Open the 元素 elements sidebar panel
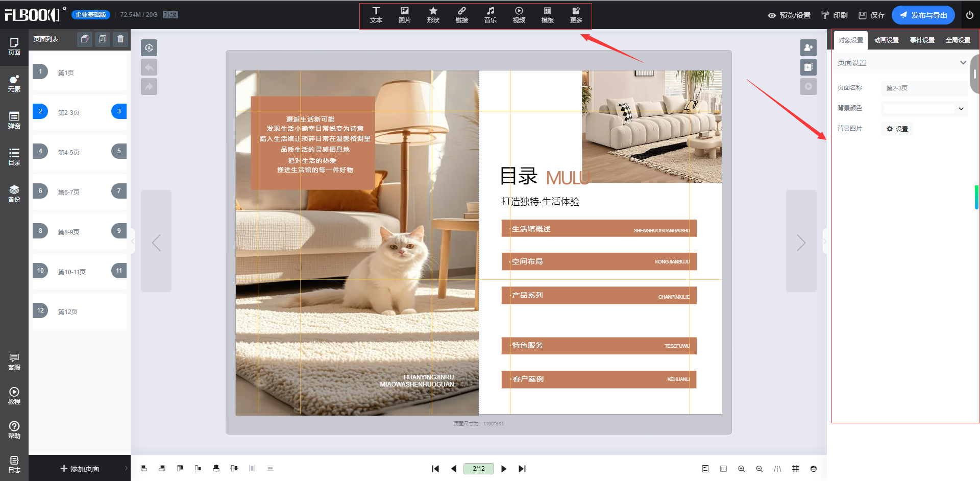The width and height of the screenshot is (980, 481). pos(14,84)
